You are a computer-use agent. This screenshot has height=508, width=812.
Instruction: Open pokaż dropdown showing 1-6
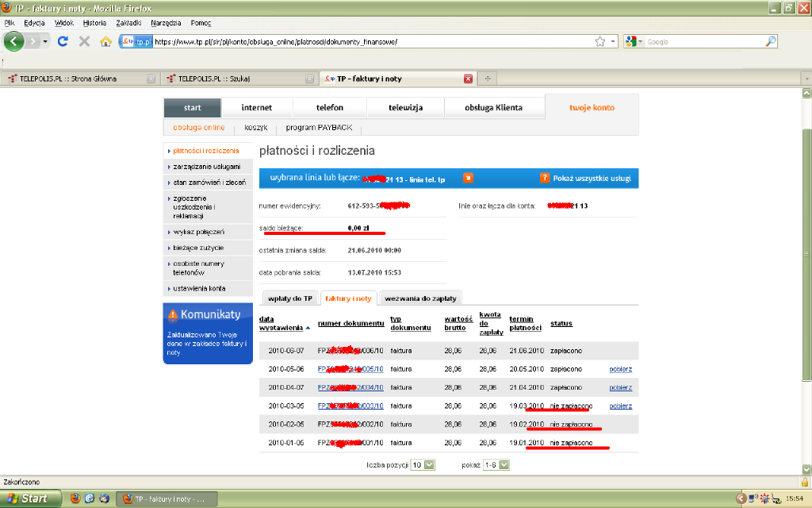click(x=496, y=465)
